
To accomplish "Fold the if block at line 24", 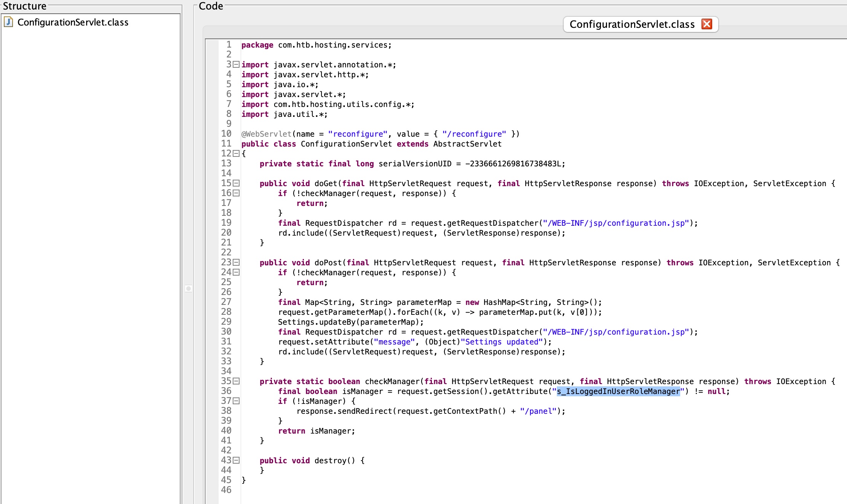I will point(236,272).
